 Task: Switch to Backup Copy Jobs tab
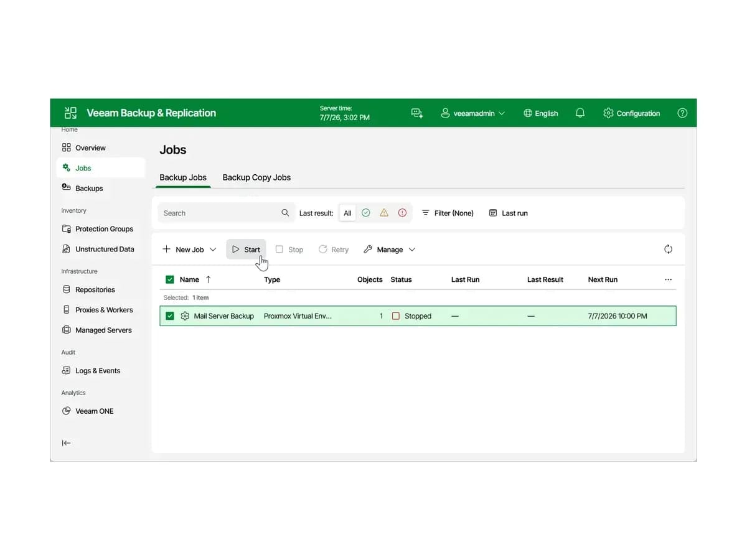[256, 177]
